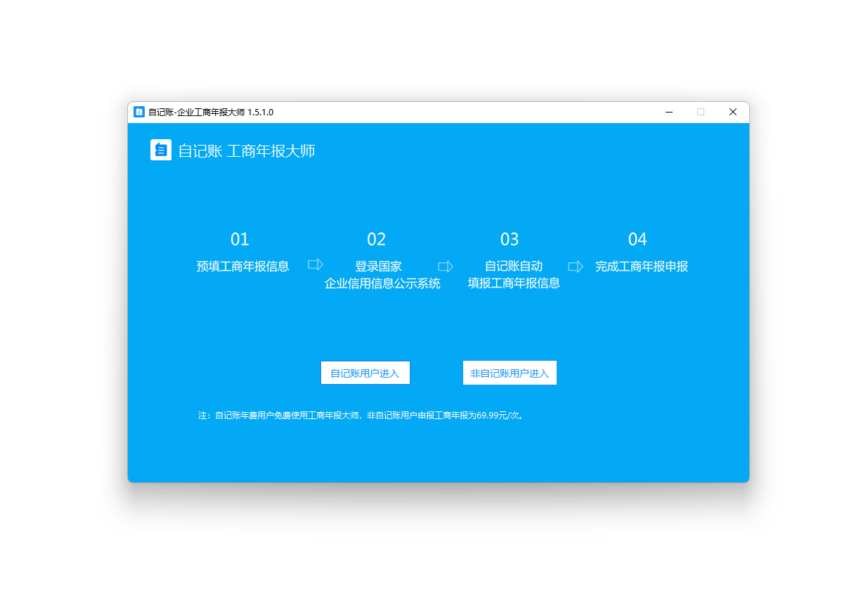Click the maximize window button
The image size is (868, 590).
click(x=701, y=113)
